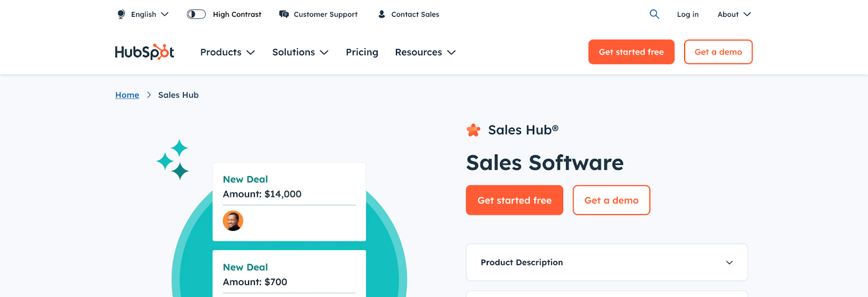Click the deal owner avatar photo

pyautogui.click(x=233, y=221)
